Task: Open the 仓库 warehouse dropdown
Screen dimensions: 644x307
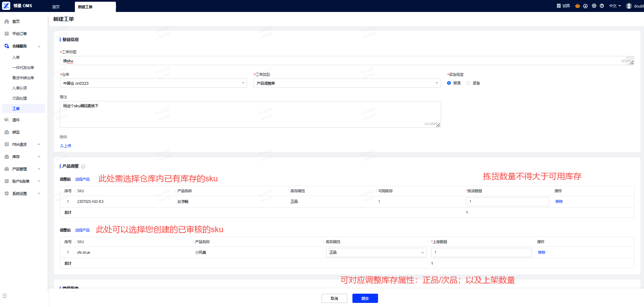Action: (x=153, y=83)
